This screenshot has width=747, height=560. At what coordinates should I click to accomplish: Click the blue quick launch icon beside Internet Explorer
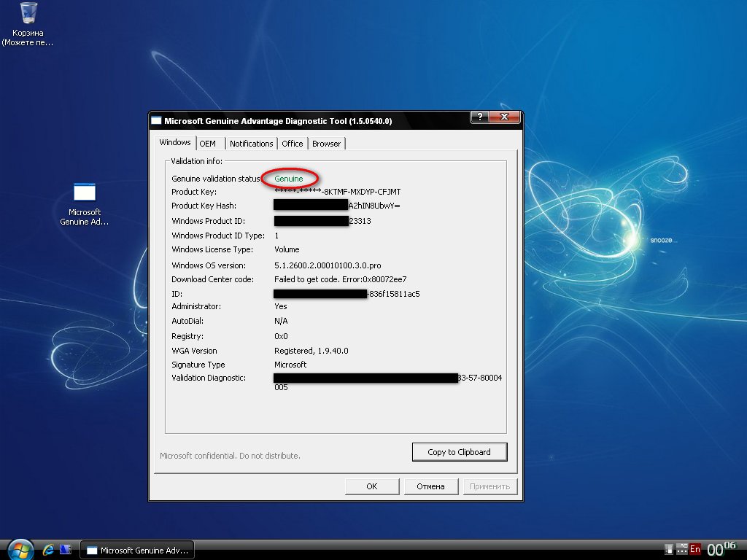pyautogui.click(x=65, y=550)
